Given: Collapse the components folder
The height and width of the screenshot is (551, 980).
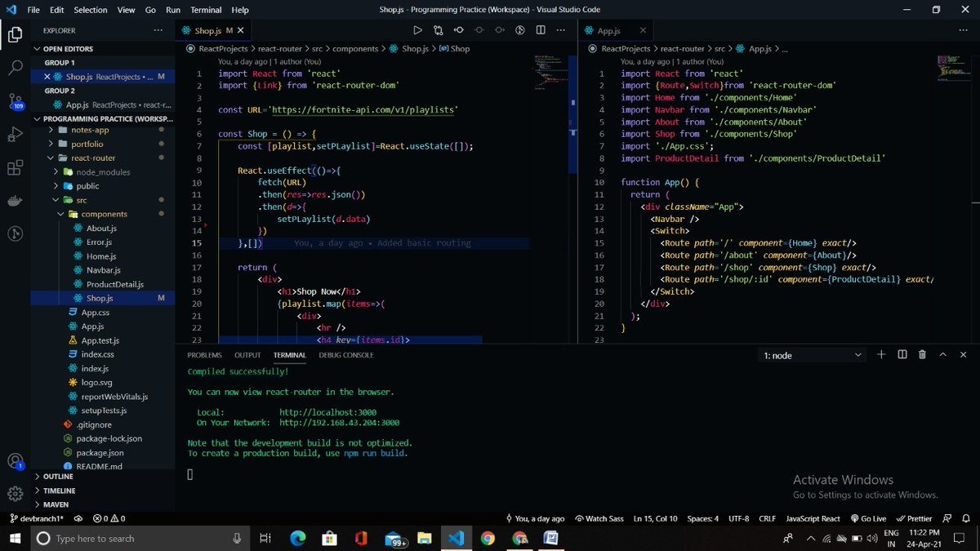Looking at the screenshot, I should click(x=104, y=214).
